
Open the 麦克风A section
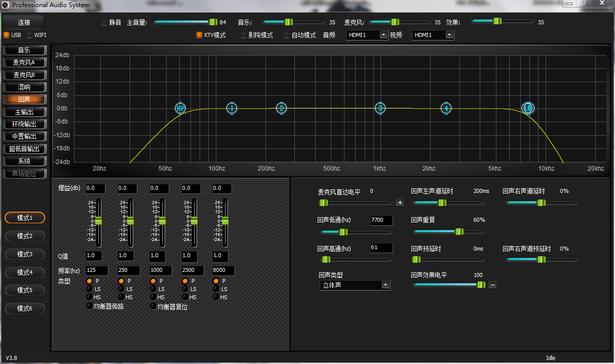24,62
